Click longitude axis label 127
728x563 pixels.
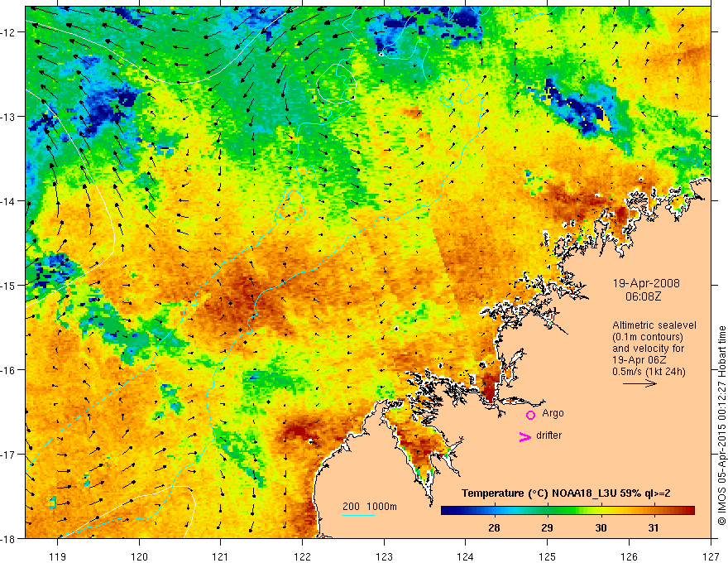click(711, 556)
